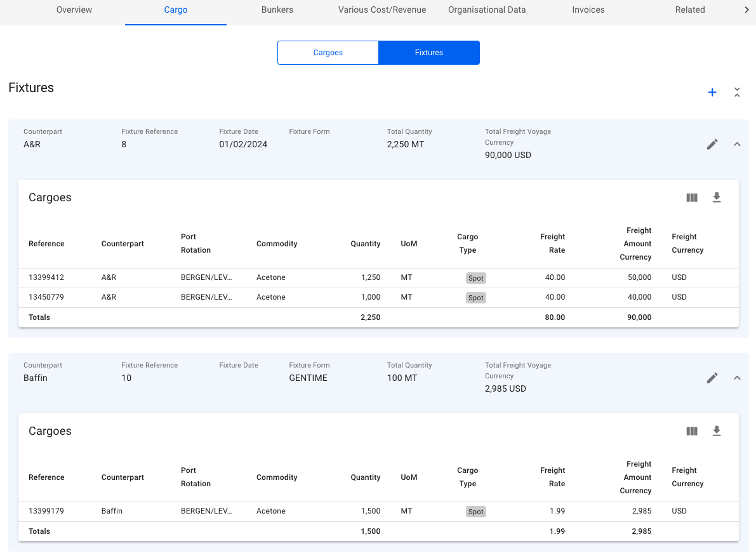Screen dimensions: 756x558
Task: Select the Fixtures toggle button
Action: click(x=429, y=53)
